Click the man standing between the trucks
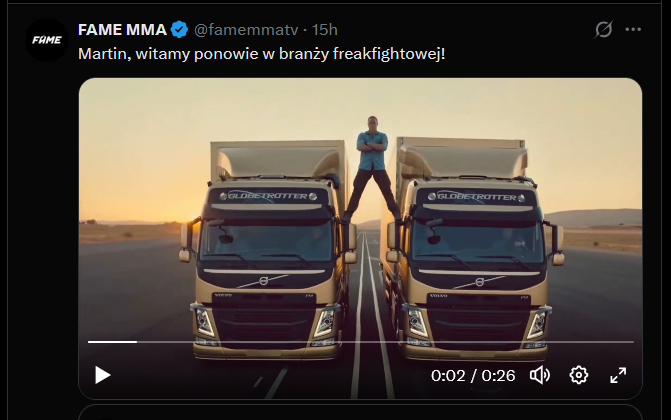The image size is (671, 420). point(371,162)
